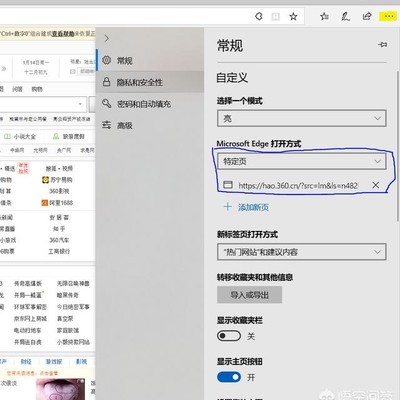400x400 pixels.
Task: Click the settings pane vertical scrollbar
Action: pos(397,146)
